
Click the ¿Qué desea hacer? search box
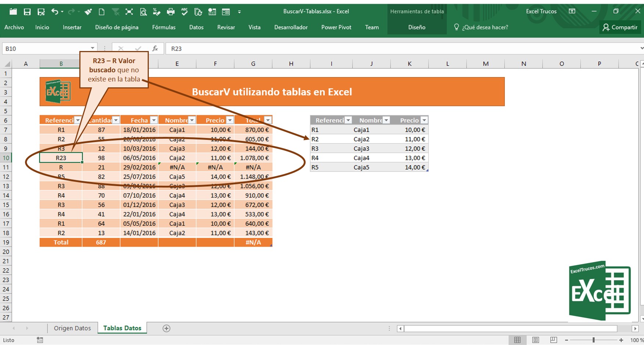tap(485, 27)
